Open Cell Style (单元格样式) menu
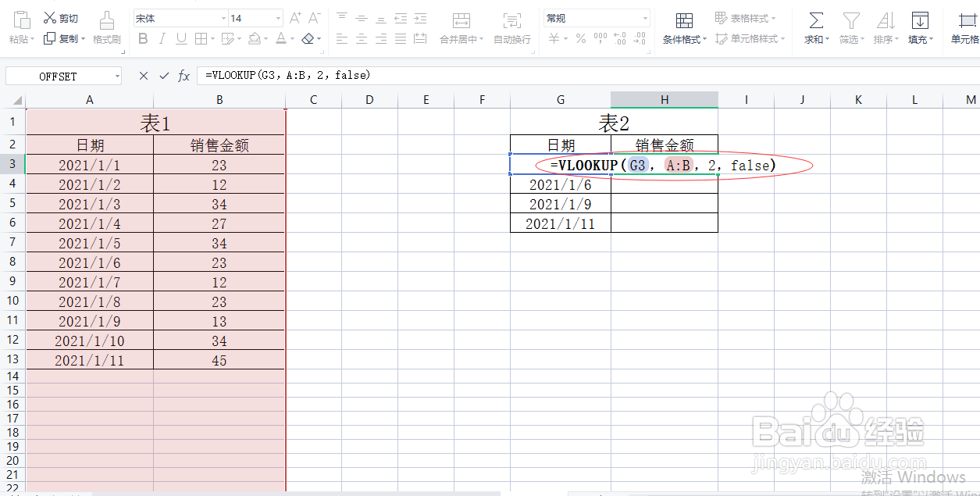The width and height of the screenshot is (980, 496). pos(750,38)
